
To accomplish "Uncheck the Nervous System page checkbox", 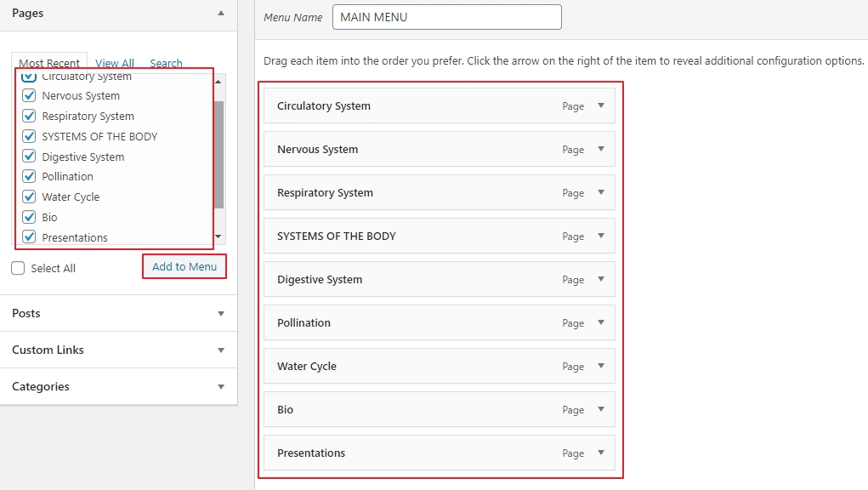I will pyautogui.click(x=29, y=96).
